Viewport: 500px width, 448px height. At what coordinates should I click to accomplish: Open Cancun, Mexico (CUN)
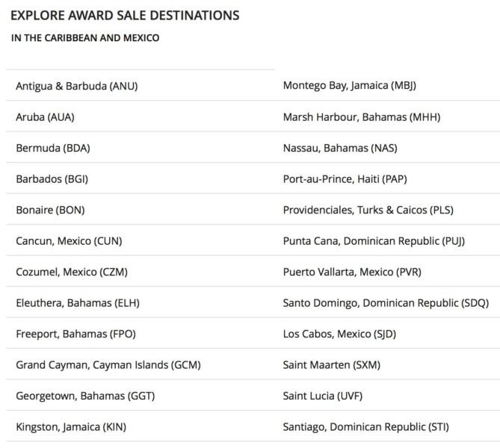(x=70, y=241)
